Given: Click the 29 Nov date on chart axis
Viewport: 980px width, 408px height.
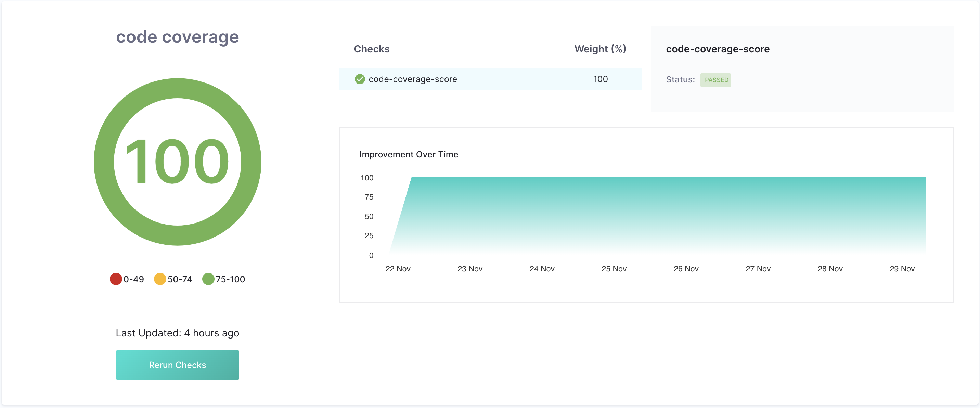Looking at the screenshot, I should pos(902,269).
